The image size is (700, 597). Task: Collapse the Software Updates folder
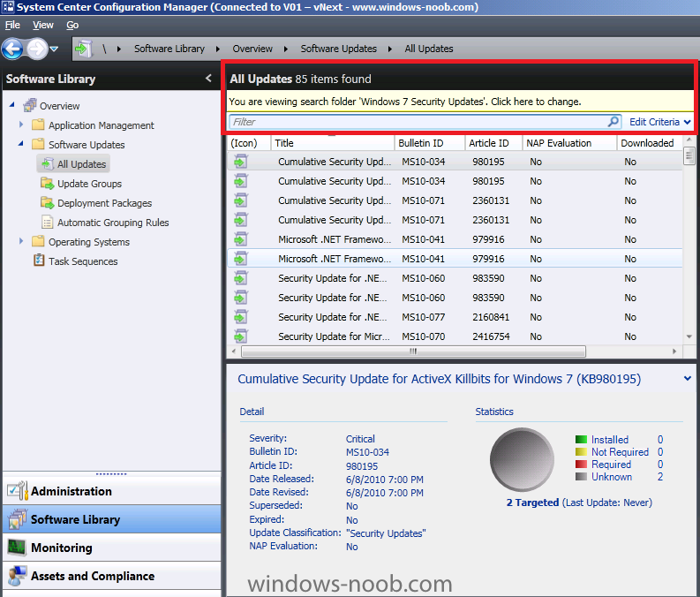(x=21, y=143)
